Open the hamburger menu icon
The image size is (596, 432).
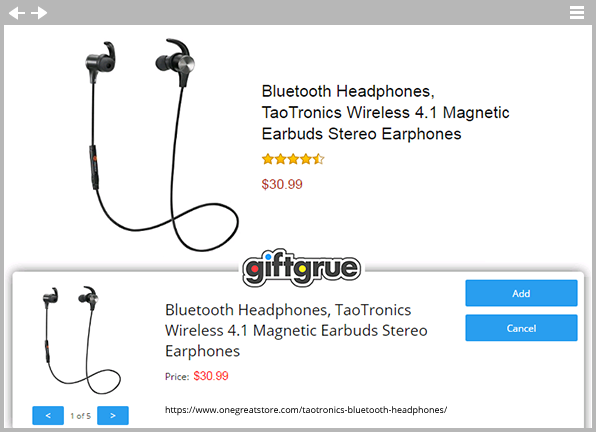pos(577,13)
